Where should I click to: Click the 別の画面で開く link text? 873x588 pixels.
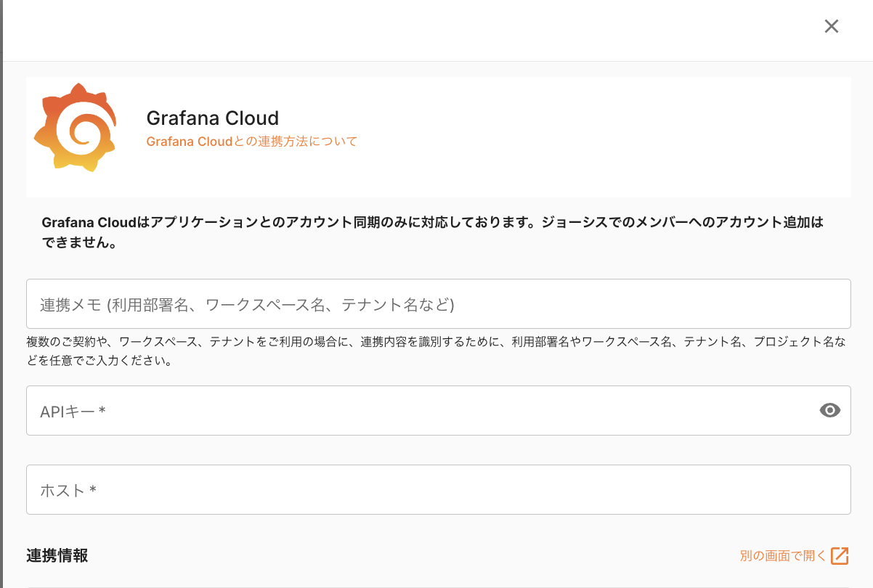783,556
